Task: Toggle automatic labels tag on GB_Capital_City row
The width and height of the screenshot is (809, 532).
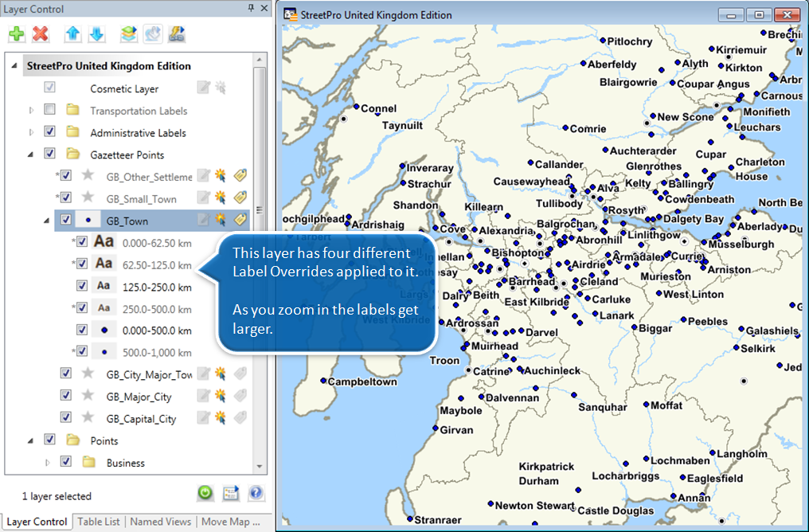Action: point(240,418)
